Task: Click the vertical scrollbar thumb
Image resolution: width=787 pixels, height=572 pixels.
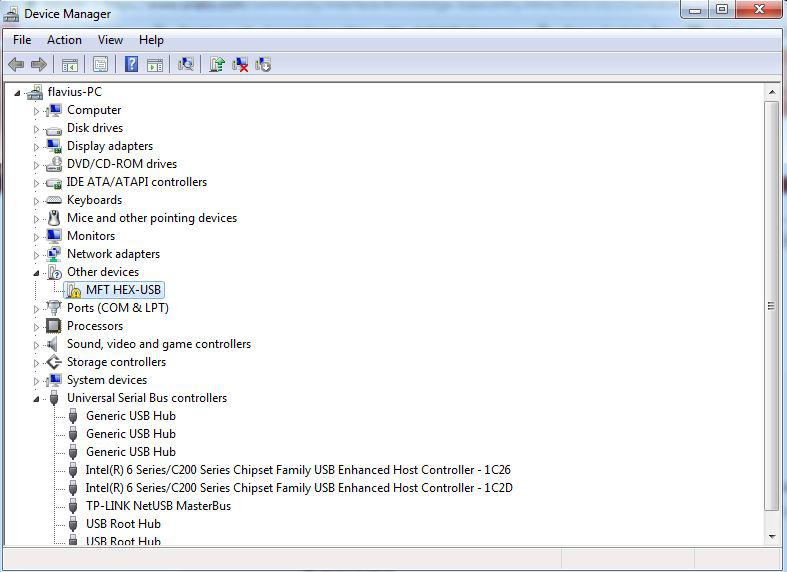Action: (x=771, y=306)
